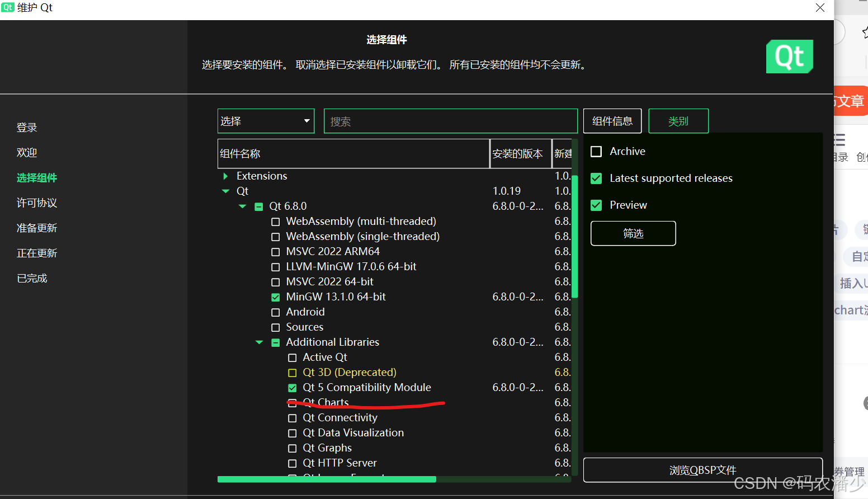Open the 选择 dropdown

point(266,121)
